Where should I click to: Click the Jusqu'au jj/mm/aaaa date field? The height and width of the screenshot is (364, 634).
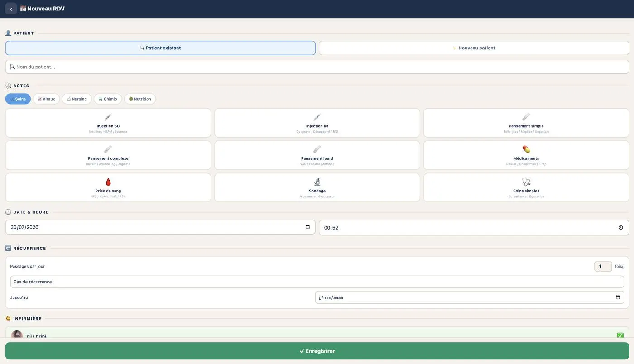point(470,297)
